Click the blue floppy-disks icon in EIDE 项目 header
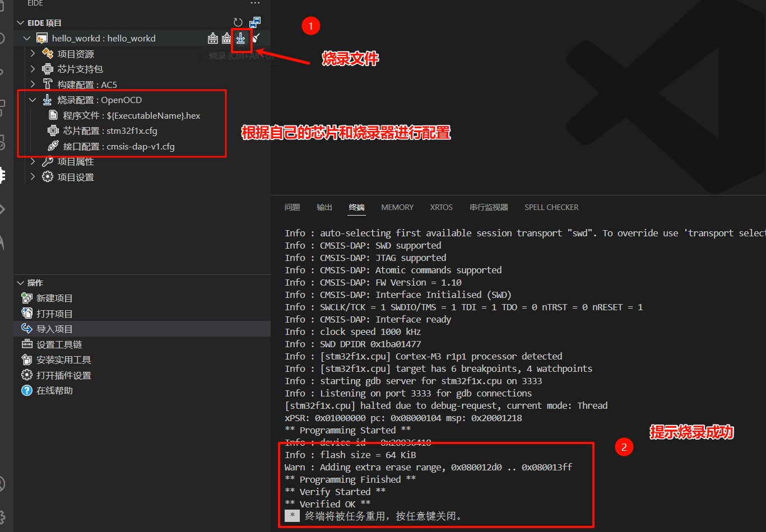 (255, 22)
